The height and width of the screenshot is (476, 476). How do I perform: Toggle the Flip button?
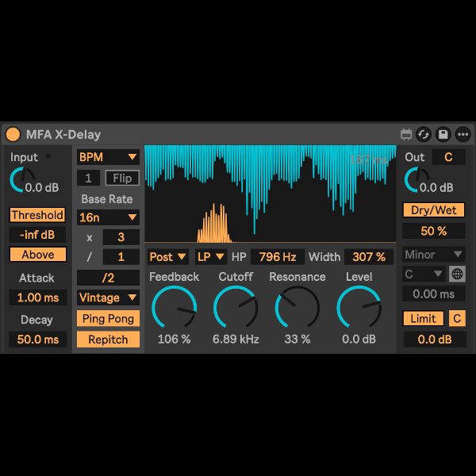click(122, 178)
